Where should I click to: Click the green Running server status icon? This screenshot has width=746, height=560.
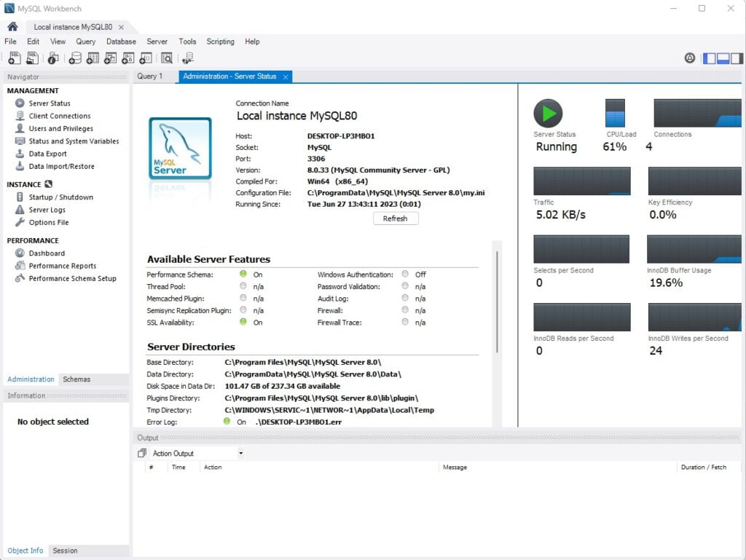548,113
